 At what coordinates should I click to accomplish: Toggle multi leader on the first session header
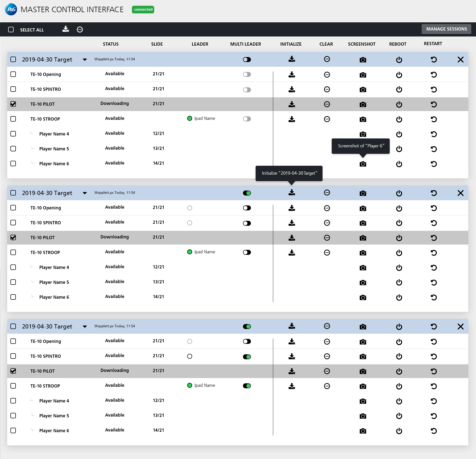(x=247, y=60)
